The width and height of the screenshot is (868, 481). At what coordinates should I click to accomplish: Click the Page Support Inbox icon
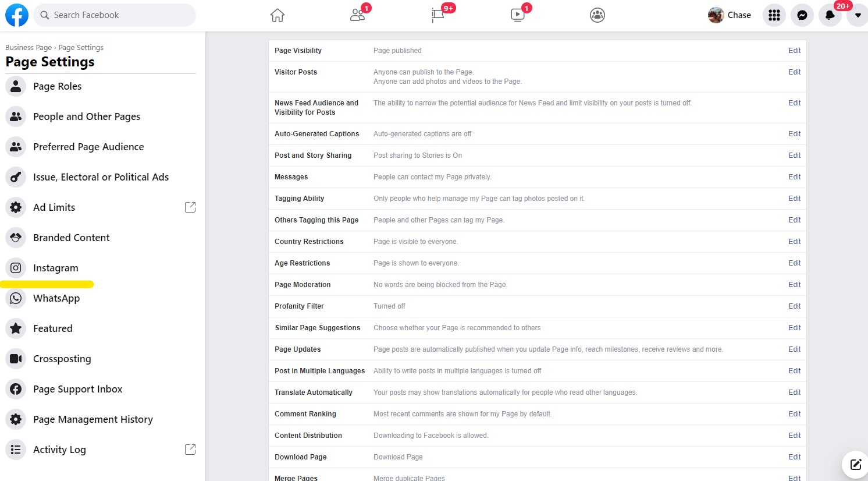[x=16, y=389]
